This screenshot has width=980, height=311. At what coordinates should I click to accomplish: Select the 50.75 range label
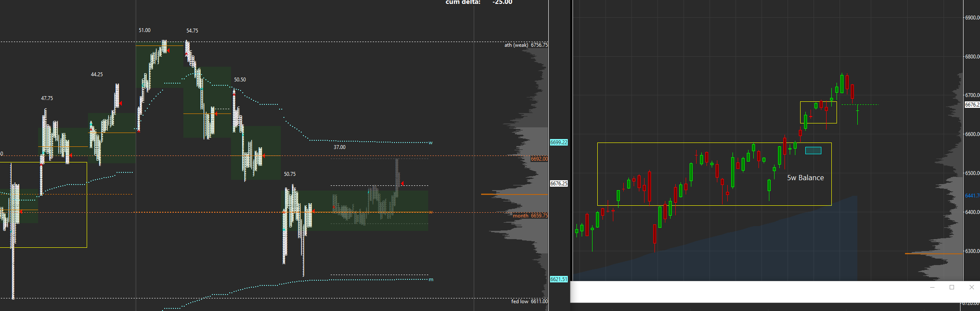coord(290,174)
